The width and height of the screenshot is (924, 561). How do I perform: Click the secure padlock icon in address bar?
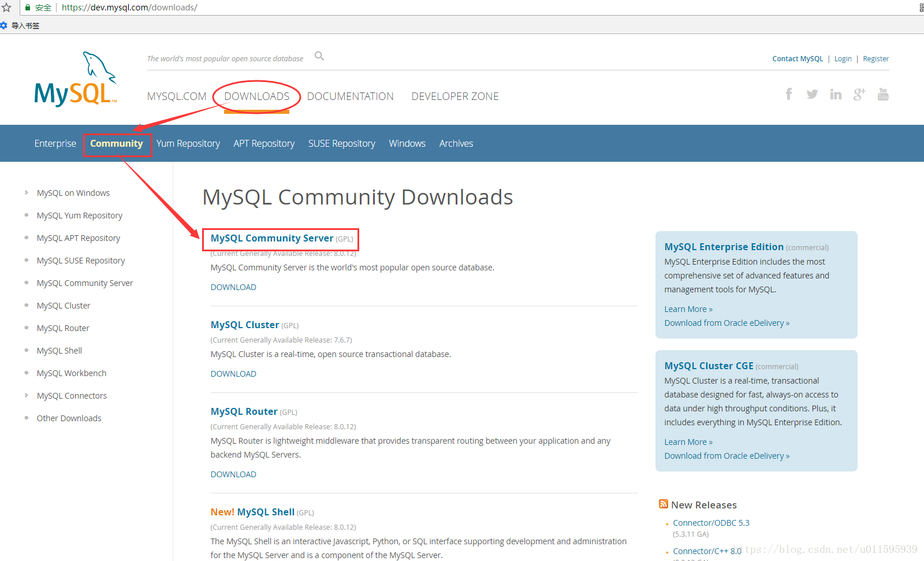click(x=28, y=8)
